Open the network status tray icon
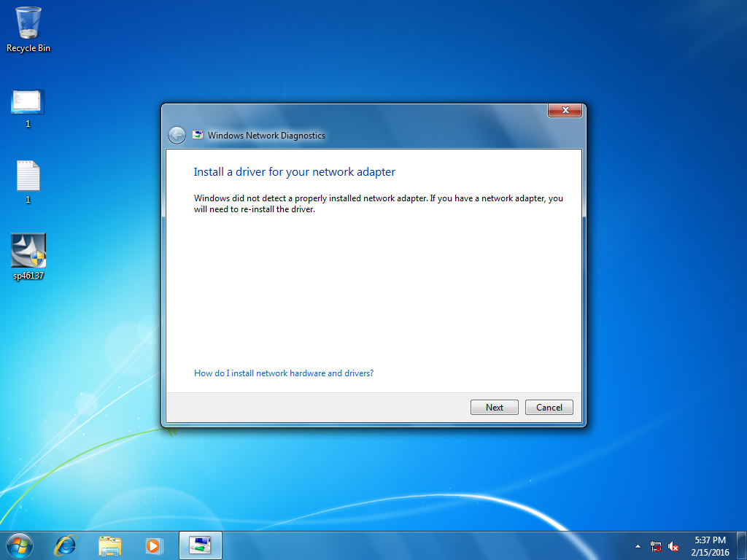 pos(656,546)
